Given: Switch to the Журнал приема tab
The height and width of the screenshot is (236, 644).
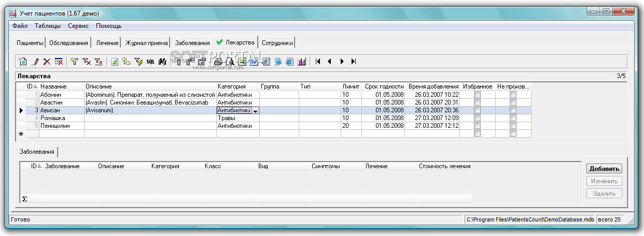Looking at the screenshot, I should coord(147,43).
